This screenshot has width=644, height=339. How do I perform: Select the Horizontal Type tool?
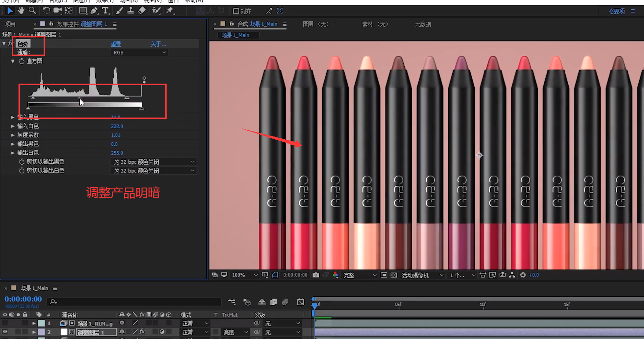[x=105, y=10]
